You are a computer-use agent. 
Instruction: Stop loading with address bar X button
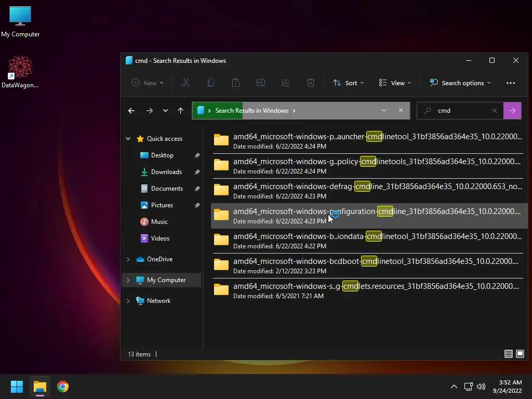coord(401,110)
